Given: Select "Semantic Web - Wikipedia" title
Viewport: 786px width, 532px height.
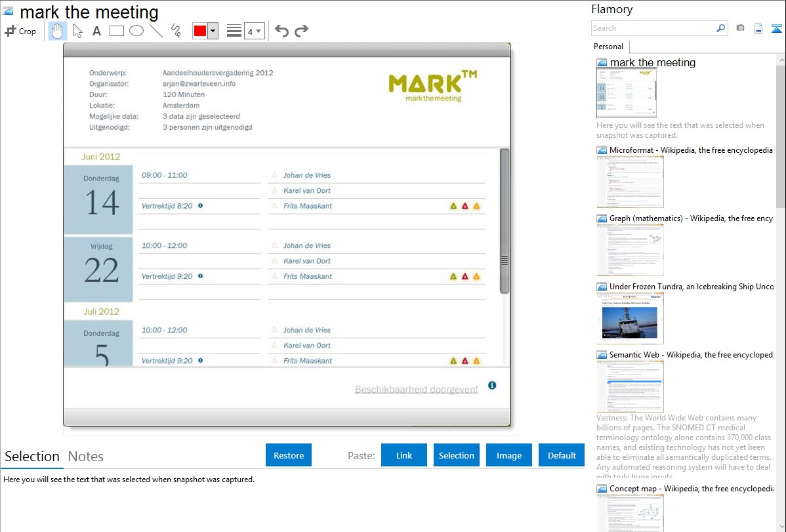Looking at the screenshot, I should (691, 355).
